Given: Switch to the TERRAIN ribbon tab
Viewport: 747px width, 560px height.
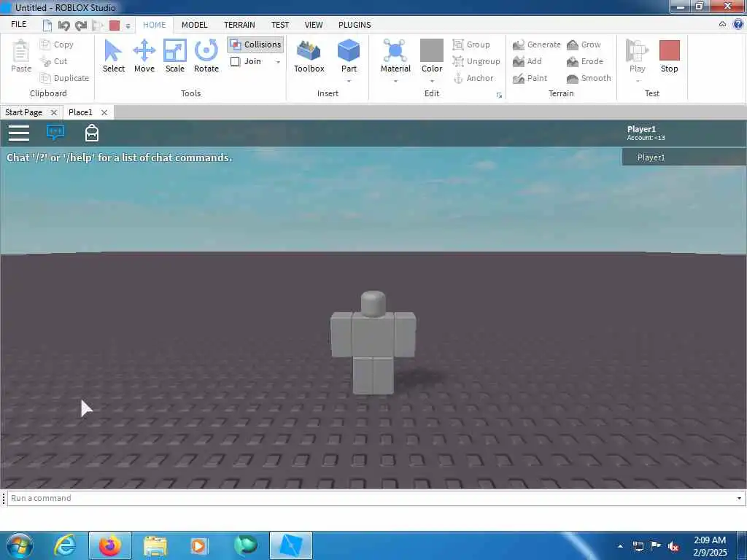Looking at the screenshot, I should pos(239,25).
